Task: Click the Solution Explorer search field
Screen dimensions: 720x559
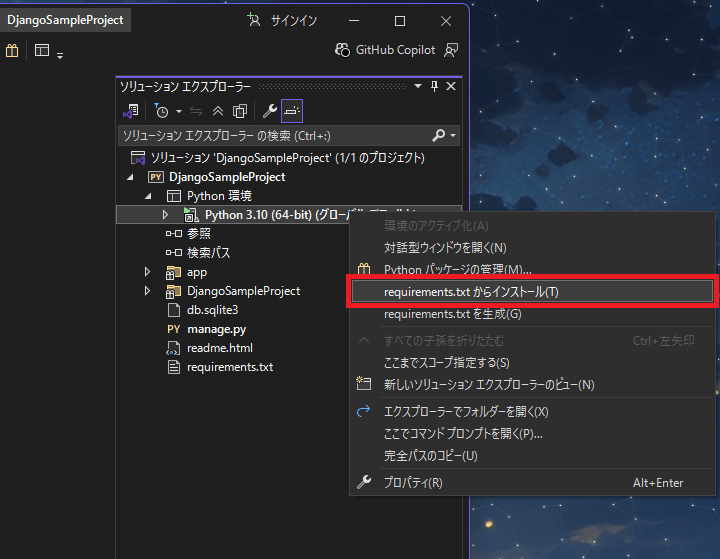Action: pyautogui.click(x=275, y=135)
